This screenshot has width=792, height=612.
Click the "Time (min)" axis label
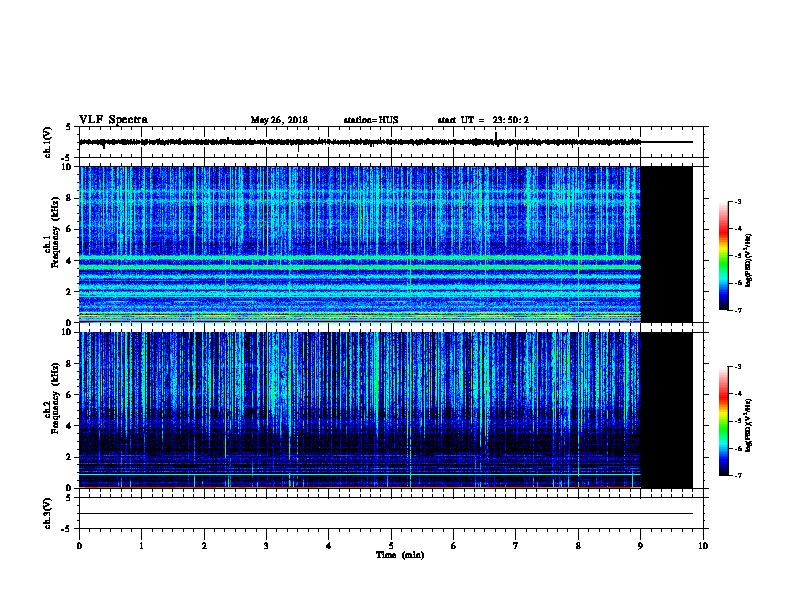[x=400, y=555]
